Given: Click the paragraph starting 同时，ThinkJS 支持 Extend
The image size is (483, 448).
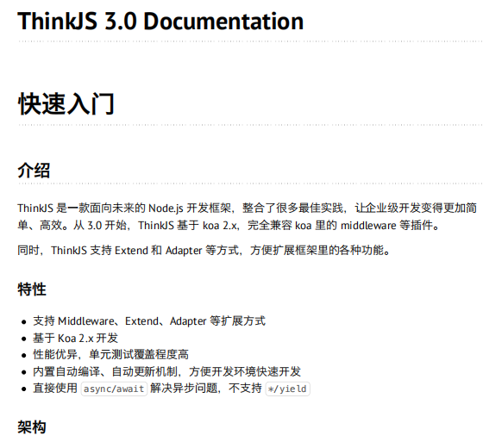Looking at the screenshot, I should (204, 250).
